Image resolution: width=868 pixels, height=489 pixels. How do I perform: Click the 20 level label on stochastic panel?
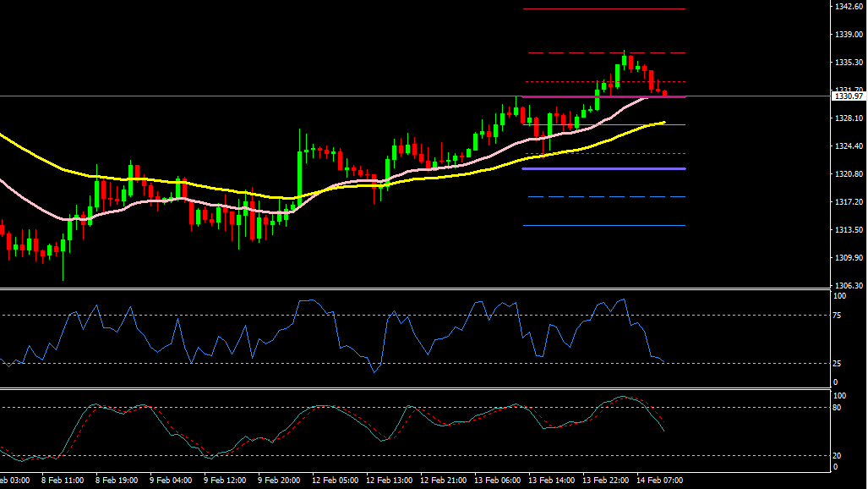(837, 456)
